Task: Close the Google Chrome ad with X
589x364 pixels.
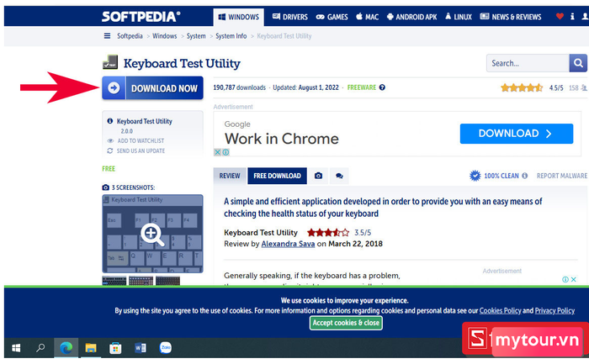Action: click(217, 152)
